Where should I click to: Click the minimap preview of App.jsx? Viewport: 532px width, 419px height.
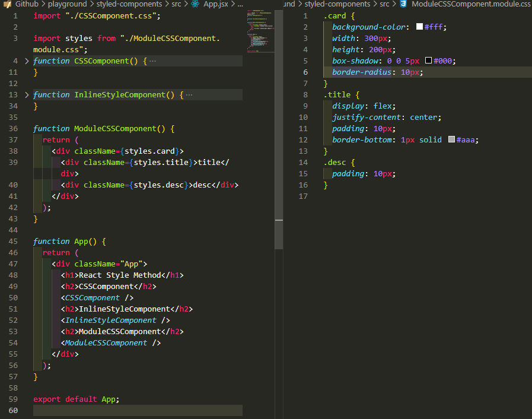(260, 31)
